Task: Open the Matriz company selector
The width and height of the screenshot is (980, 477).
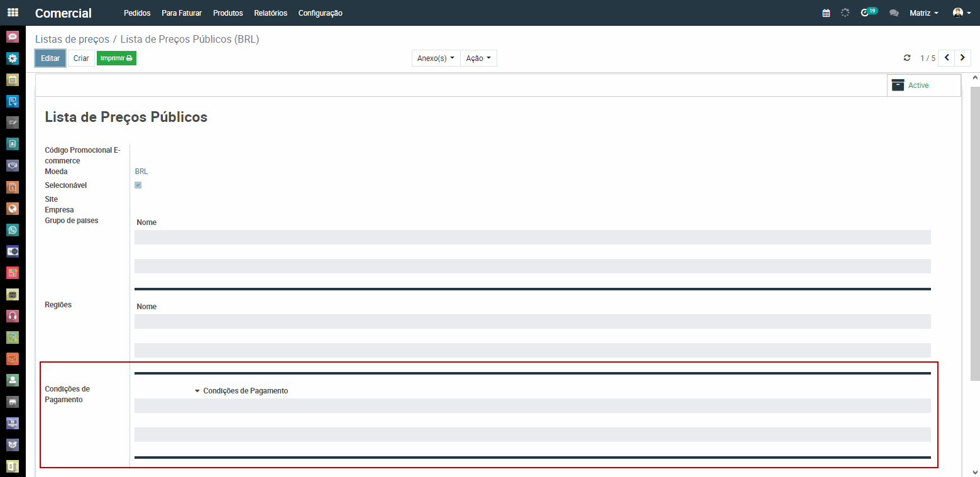Action: (x=923, y=13)
